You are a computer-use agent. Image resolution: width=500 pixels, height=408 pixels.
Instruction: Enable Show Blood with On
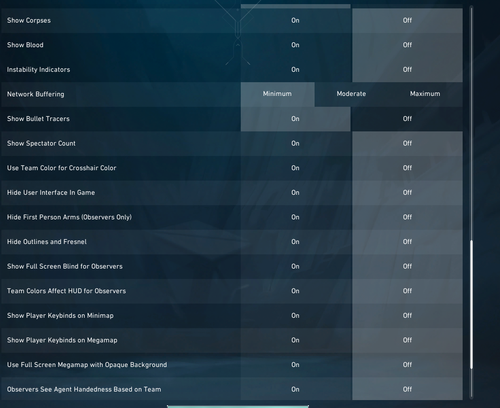tap(295, 45)
